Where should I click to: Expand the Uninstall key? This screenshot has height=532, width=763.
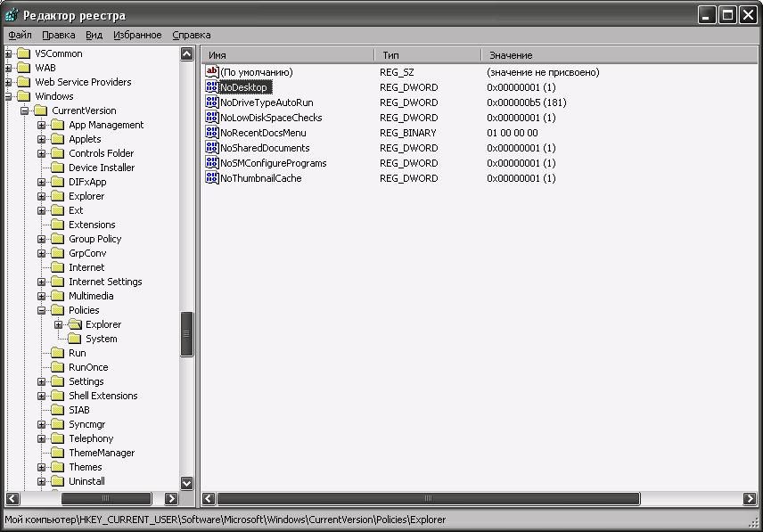click(x=41, y=481)
